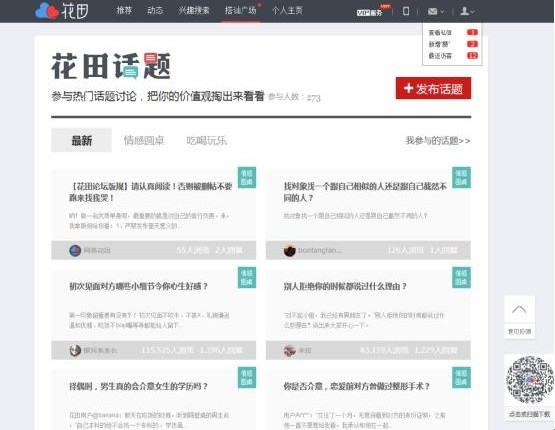The image size is (555, 430).
Task: Click the 花田话题 title graphic
Action: point(111,66)
